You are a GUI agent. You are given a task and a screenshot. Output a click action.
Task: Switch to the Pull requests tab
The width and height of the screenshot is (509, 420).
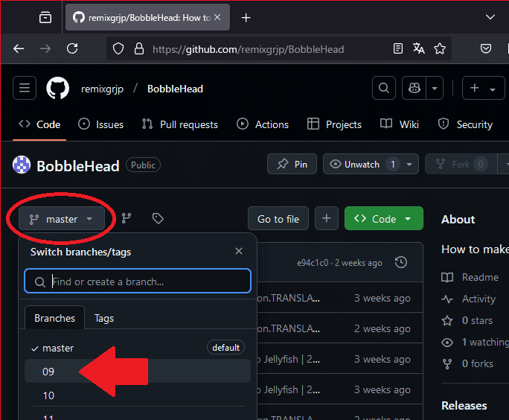pos(180,124)
